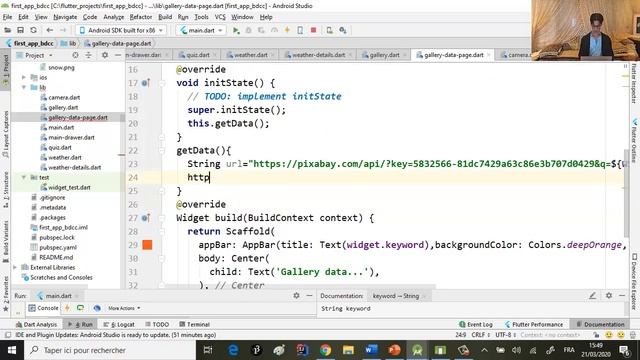Switch to the weather-details.dart editor tab

click(x=318, y=55)
